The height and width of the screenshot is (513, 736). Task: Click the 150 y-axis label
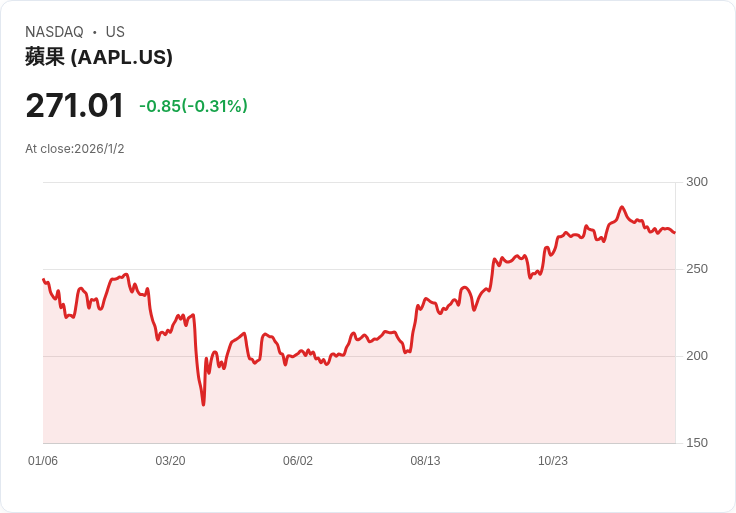tap(696, 443)
